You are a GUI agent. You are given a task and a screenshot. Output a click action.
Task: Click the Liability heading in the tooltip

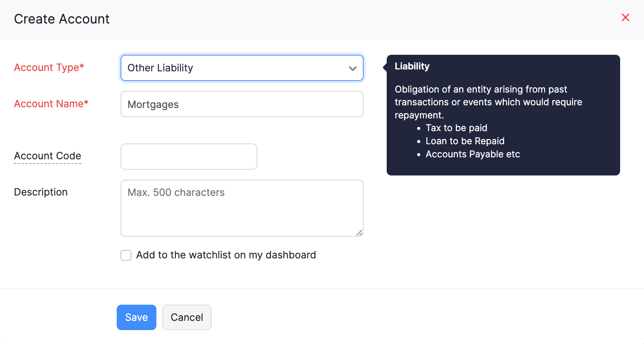pyautogui.click(x=412, y=66)
